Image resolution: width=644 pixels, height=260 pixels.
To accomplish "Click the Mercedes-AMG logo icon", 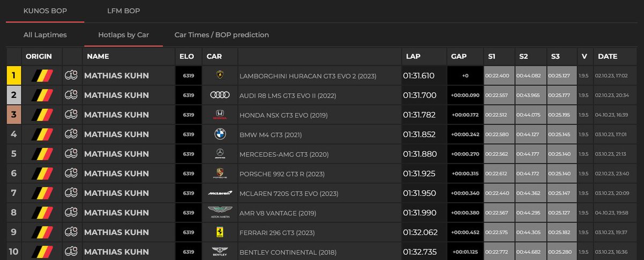I will pos(220,154).
